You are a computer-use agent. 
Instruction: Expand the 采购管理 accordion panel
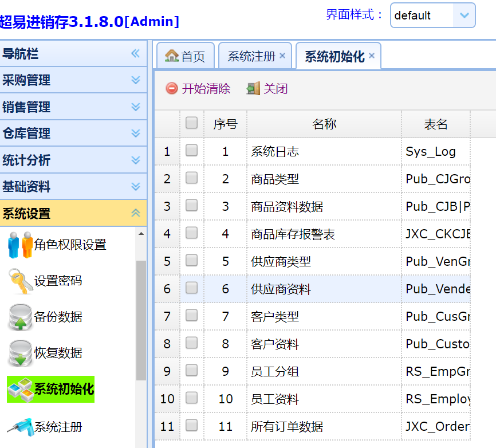point(136,80)
